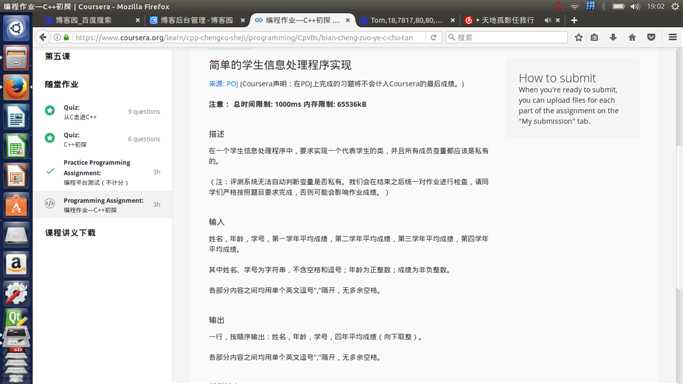Open a new tab with the plus button
683x384 pixels.
click(x=574, y=20)
